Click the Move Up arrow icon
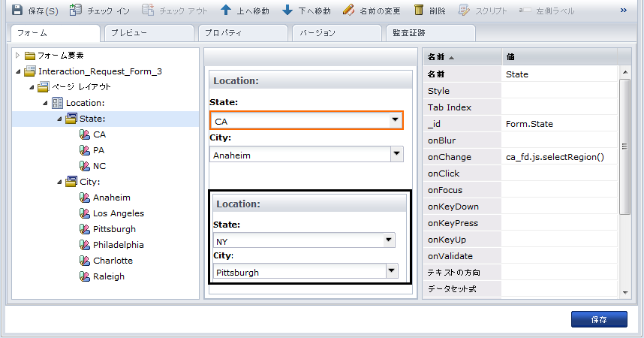 click(x=226, y=11)
